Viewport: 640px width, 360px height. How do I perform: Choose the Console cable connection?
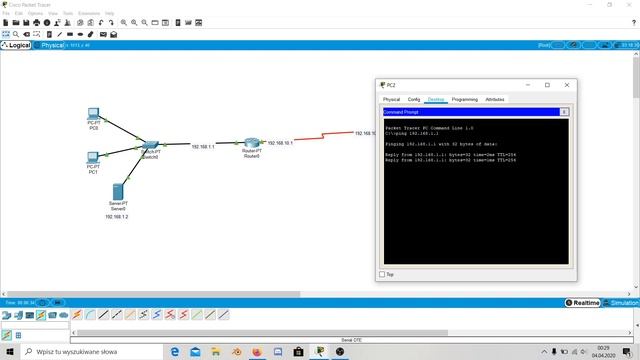point(90,315)
